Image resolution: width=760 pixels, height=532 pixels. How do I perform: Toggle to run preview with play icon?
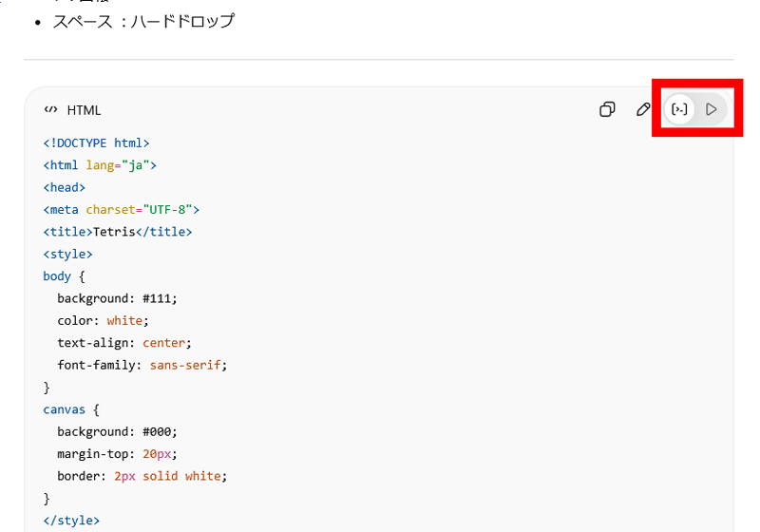click(712, 109)
